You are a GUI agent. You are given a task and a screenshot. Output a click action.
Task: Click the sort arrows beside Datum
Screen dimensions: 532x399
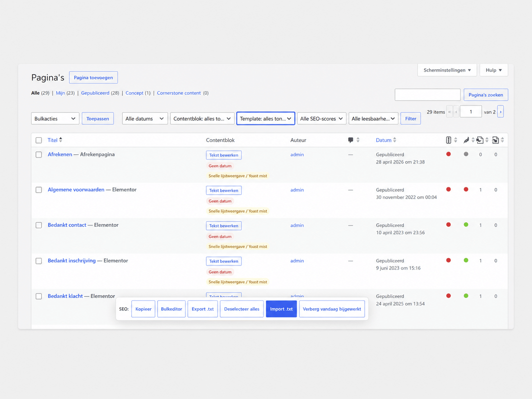[395, 140]
